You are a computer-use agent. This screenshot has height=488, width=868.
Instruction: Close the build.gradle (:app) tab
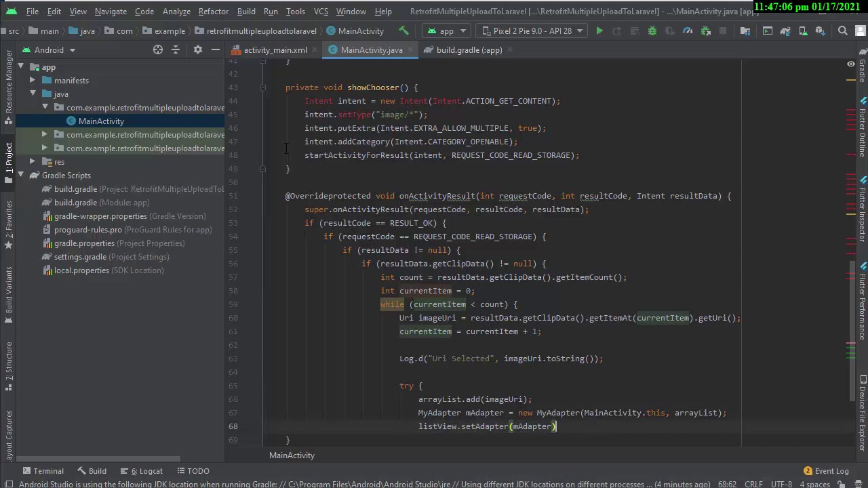pyautogui.click(x=509, y=49)
